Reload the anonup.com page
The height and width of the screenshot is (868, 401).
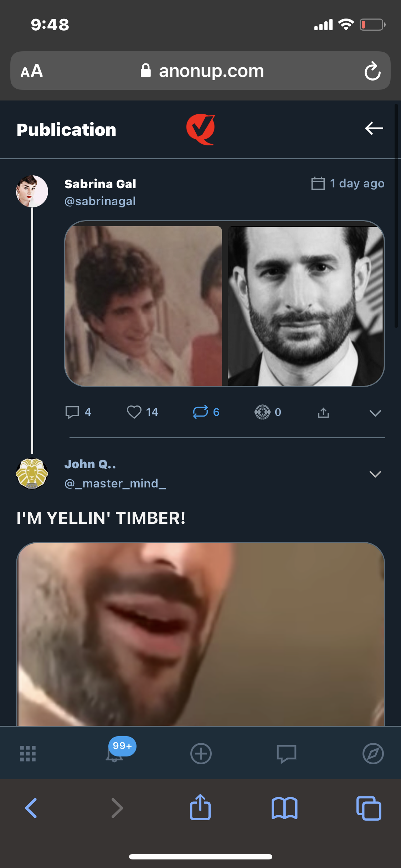pos(372,71)
